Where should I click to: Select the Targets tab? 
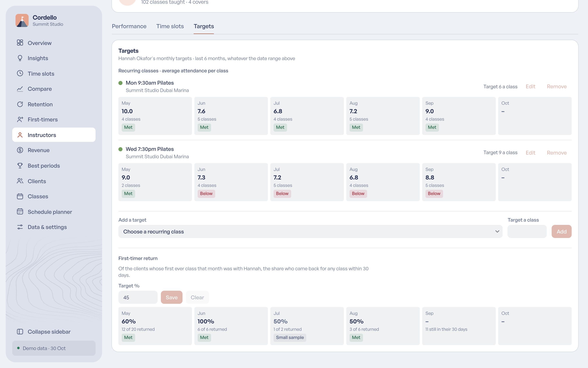click(x=204, y=26)
